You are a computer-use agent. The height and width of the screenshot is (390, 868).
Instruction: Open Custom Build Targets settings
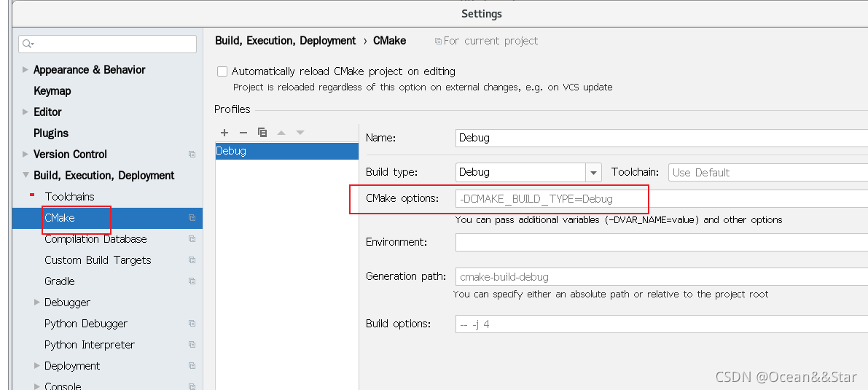pyautogui.click(x=98, y=260)
